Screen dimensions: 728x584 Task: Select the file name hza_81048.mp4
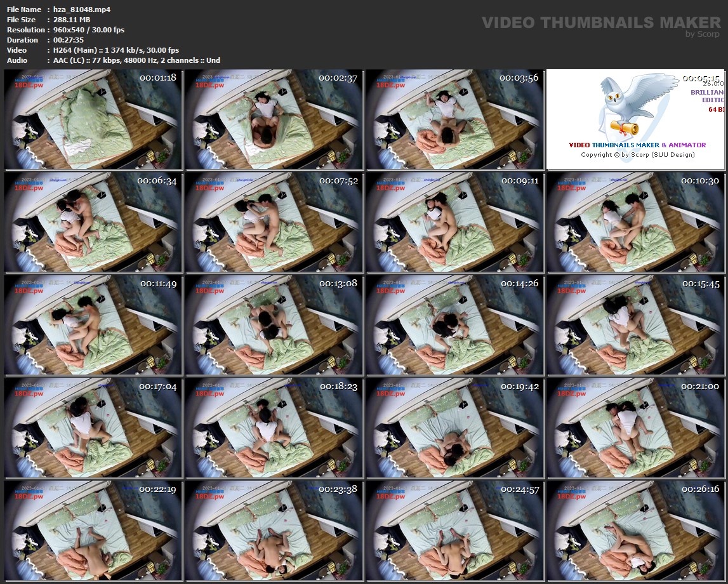point(81,10)
